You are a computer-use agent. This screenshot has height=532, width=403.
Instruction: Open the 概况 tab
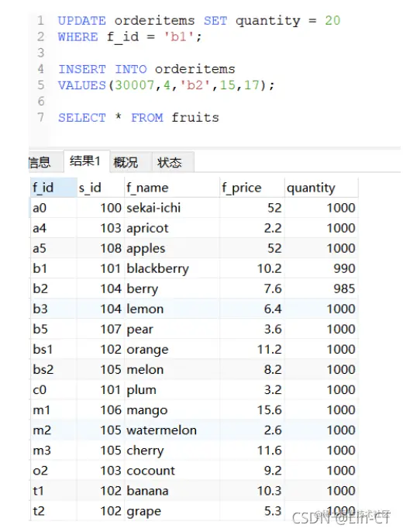tap(131, 162)
